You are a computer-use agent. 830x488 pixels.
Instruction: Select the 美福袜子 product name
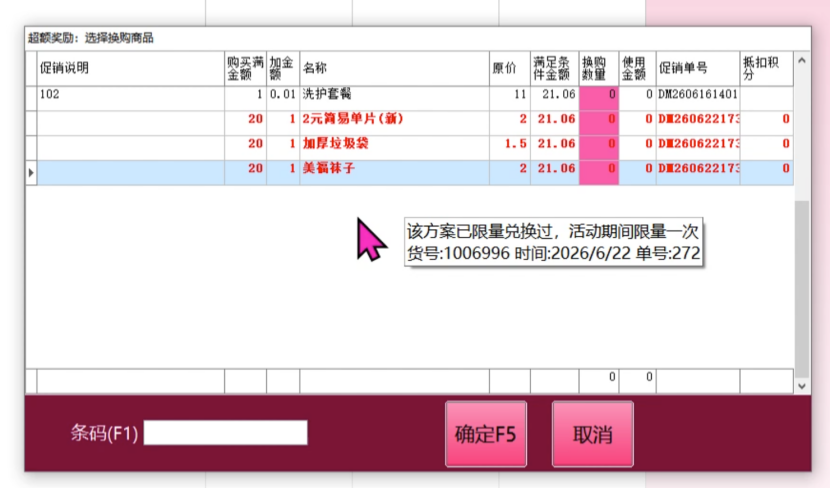(x=328, y=168)
